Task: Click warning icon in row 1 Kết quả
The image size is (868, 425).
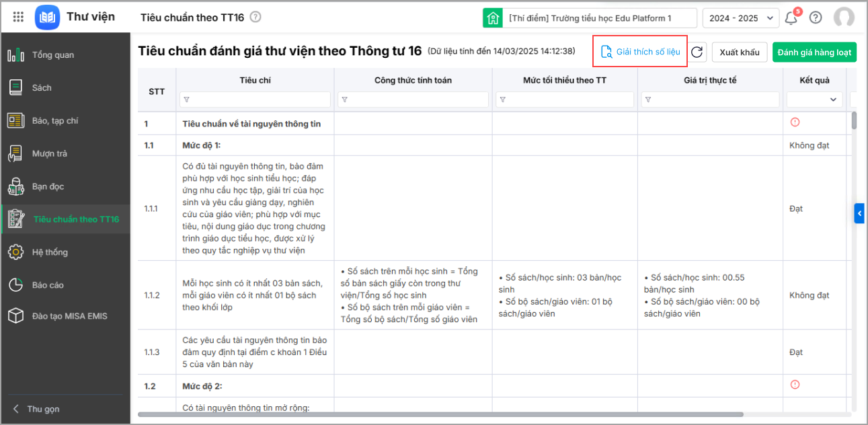Action: 795,122
